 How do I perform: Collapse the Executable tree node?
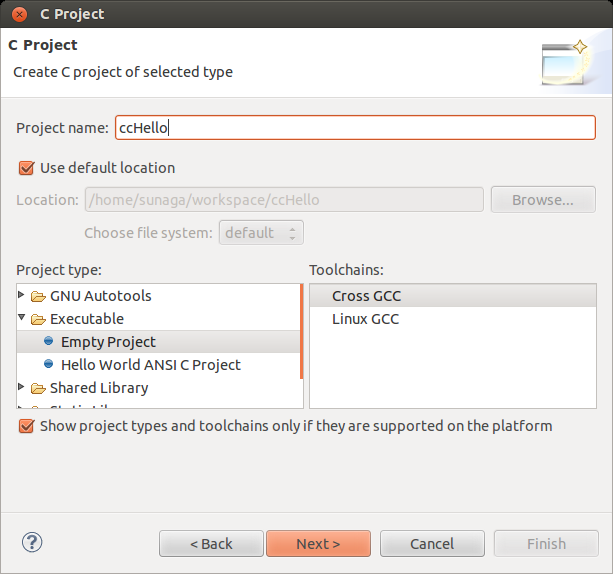click(x=22, y=319)
